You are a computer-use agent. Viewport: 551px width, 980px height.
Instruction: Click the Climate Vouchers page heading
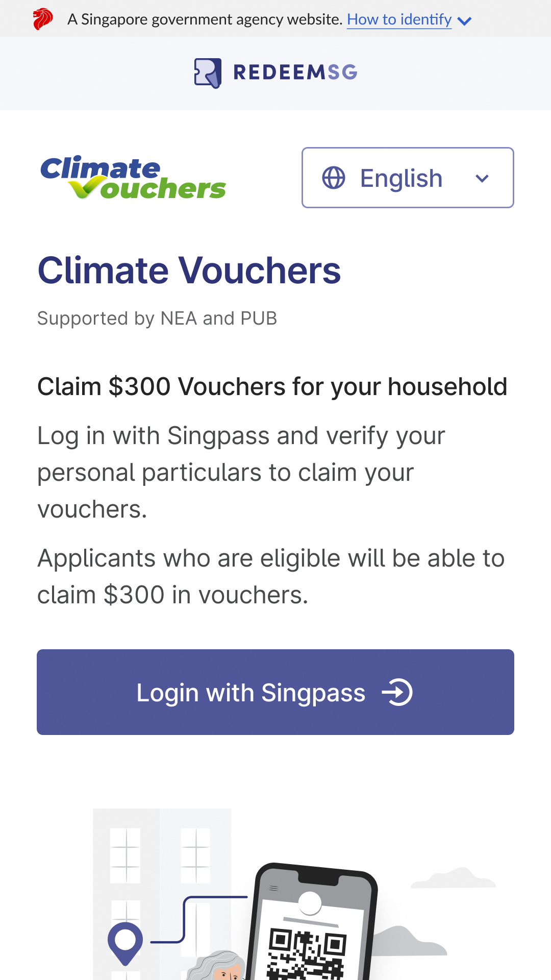pos(190,271)
